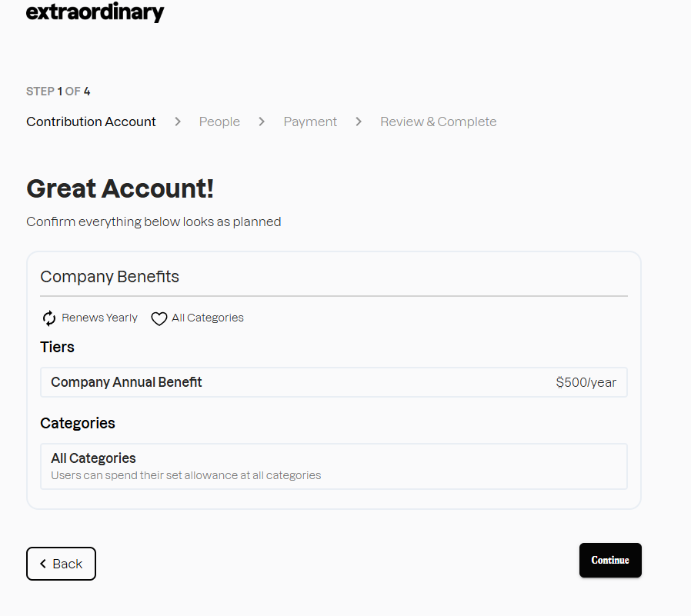Click the back arrow chevron icon
Screen dimensions: 691x616
point(43,564)
